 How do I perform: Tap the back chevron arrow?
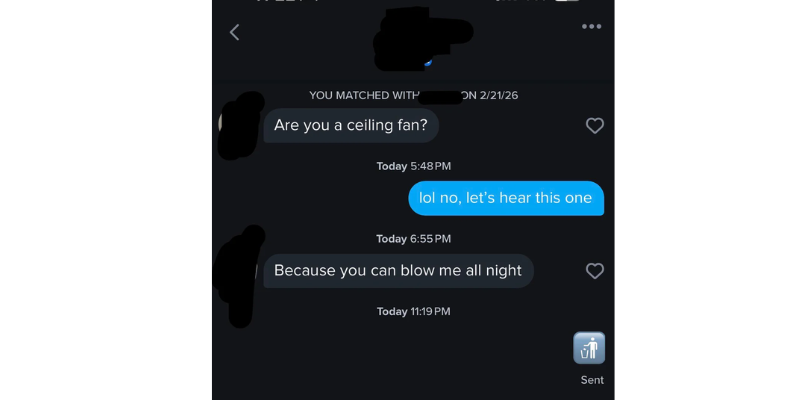coord(235,32)
